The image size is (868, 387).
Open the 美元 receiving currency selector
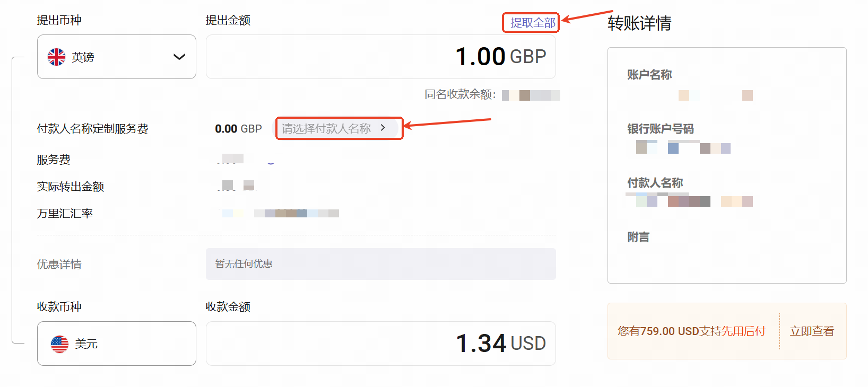(x=116, y=344)
